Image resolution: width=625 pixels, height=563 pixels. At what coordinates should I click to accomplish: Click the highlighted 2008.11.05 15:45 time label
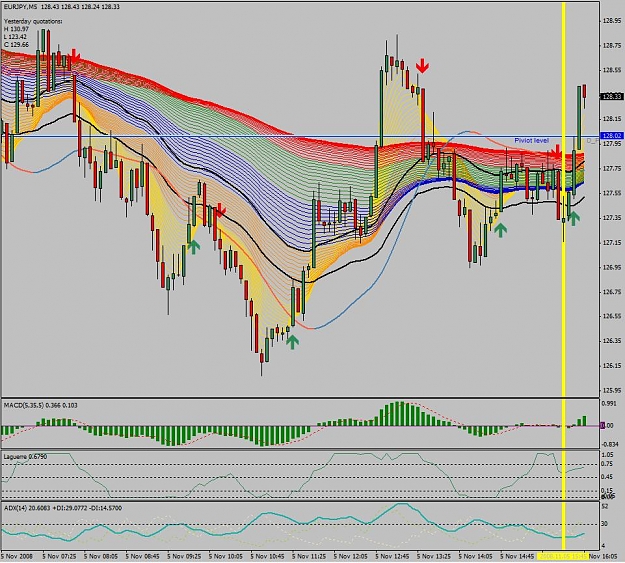click(x=563, y=556)
